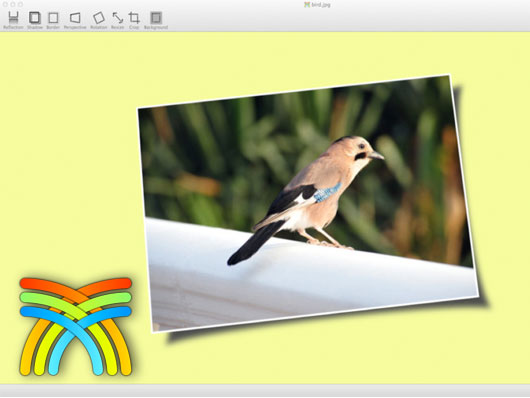Click the rainbow app logo

pos(75,326)
